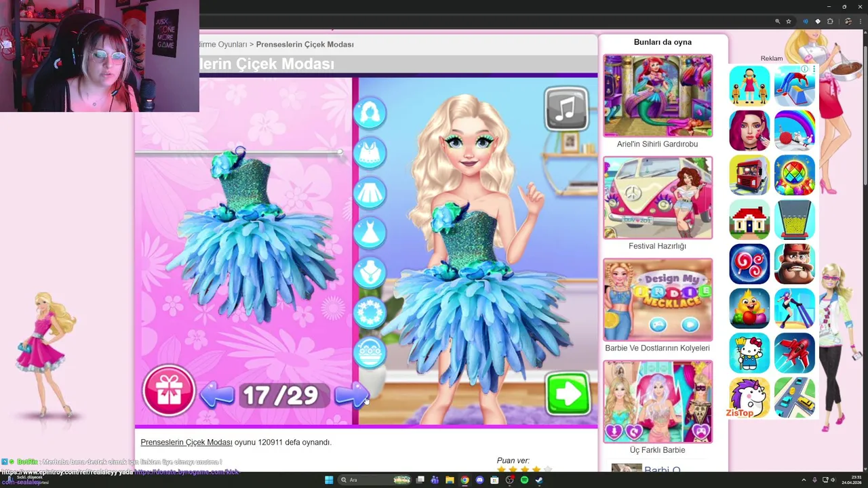Click the Prenseslerin Çiçek Modası breadcrumb text

tap(305, 45)
